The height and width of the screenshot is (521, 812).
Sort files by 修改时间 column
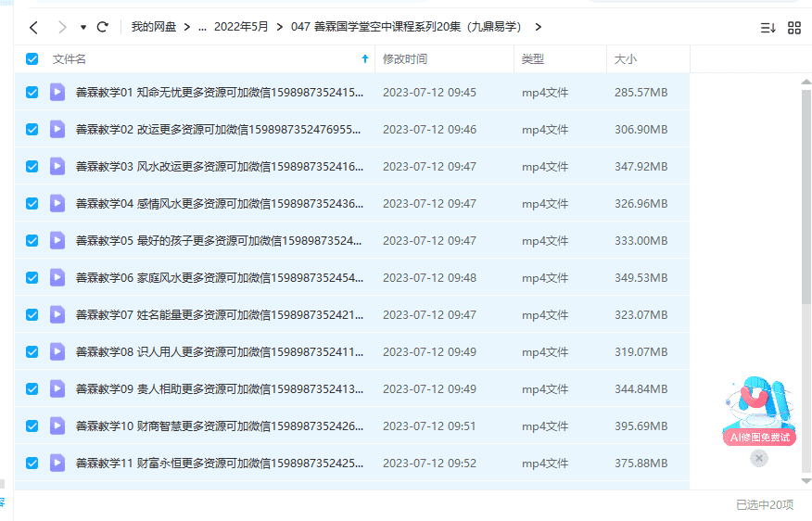click(x=405, y=59)
